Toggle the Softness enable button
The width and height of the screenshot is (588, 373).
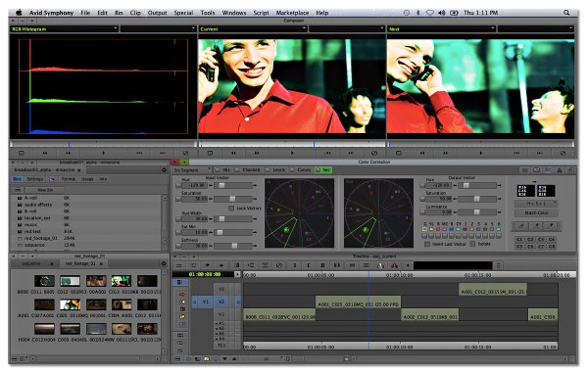(178, 246)
